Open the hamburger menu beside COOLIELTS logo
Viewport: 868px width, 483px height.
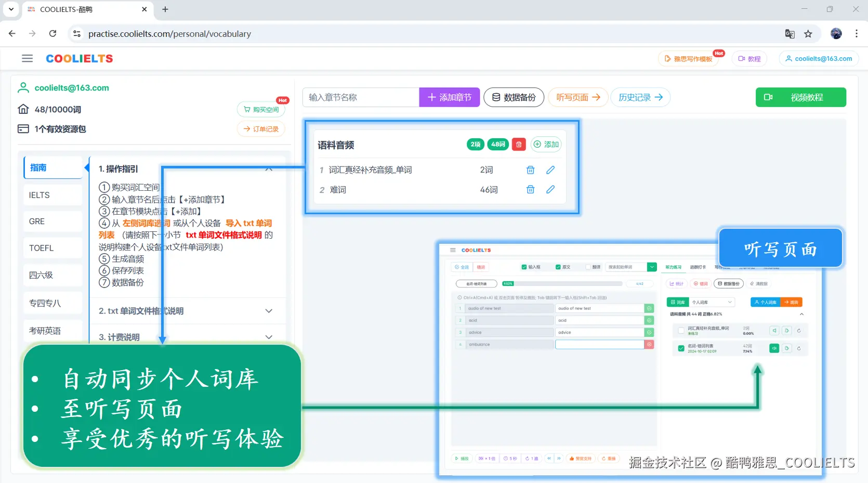tap(27, 59)
